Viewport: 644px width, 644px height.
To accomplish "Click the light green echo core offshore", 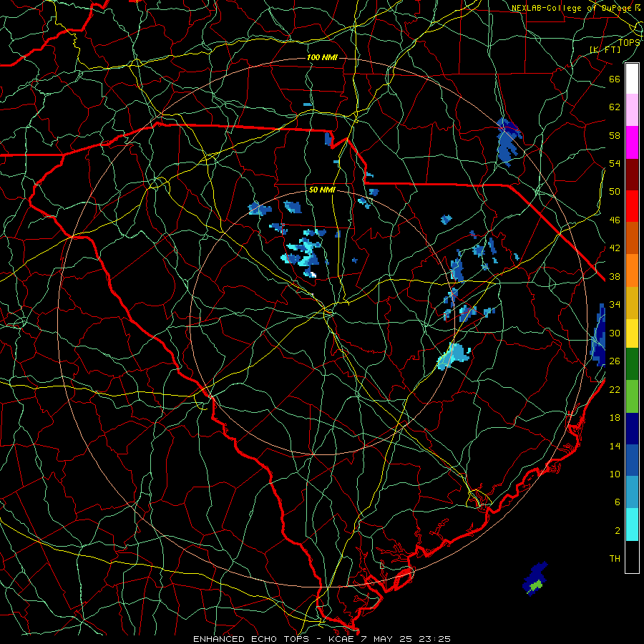I will 535,585.
